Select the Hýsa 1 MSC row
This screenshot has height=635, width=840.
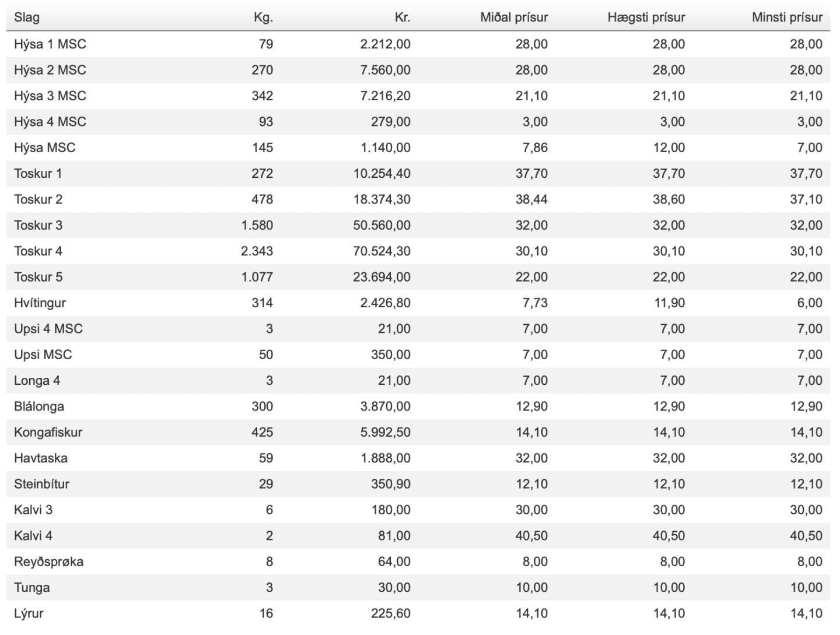tap(418, 44)
